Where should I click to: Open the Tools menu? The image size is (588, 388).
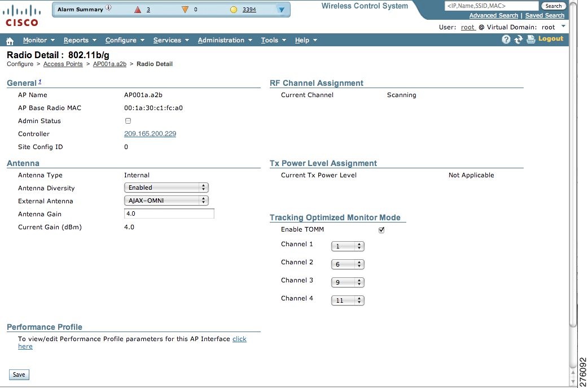point(274,40)
